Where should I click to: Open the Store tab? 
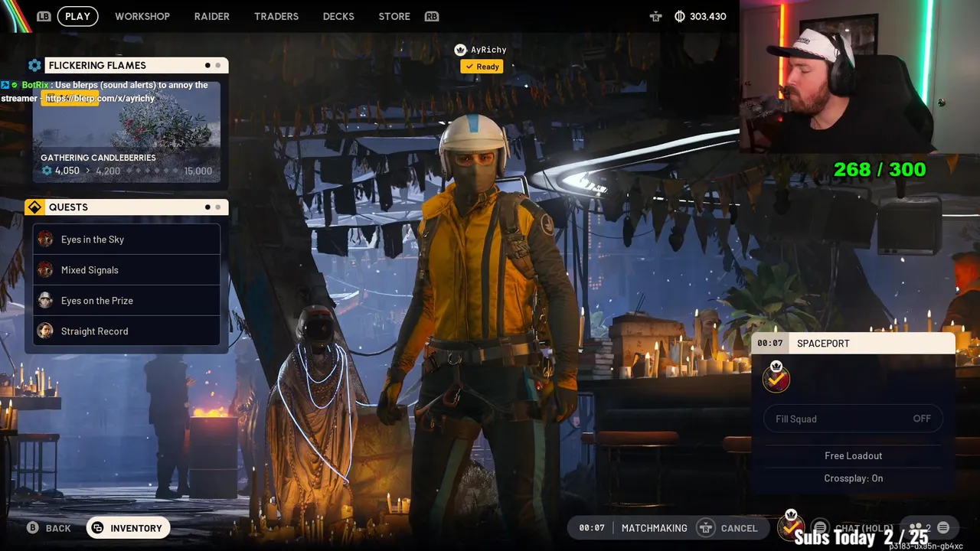(394, 16)
